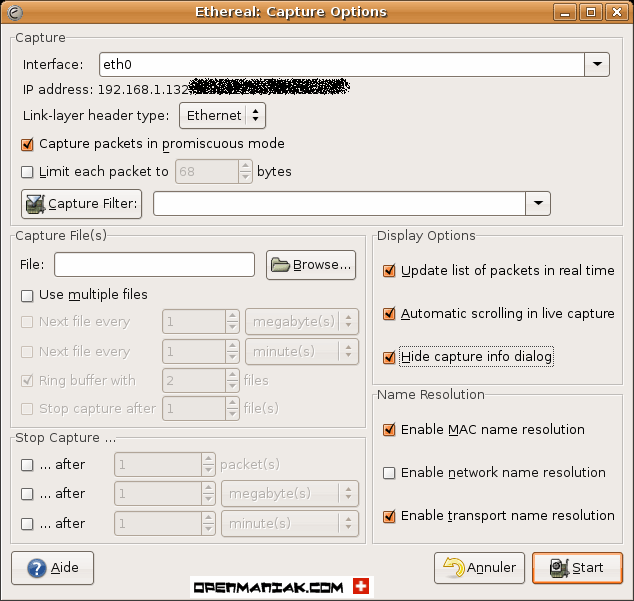Check stop capture after megabyte(s) option
This screenshot has height=601, width=634.
(x=27, y=494)
